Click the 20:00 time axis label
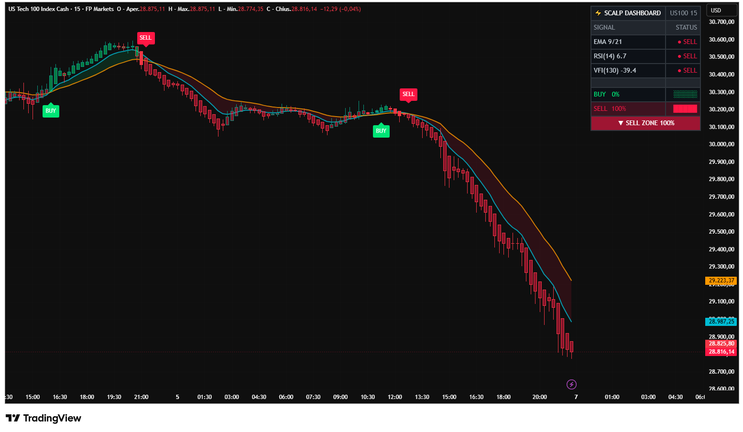743x432 pixels. point(539,397)
